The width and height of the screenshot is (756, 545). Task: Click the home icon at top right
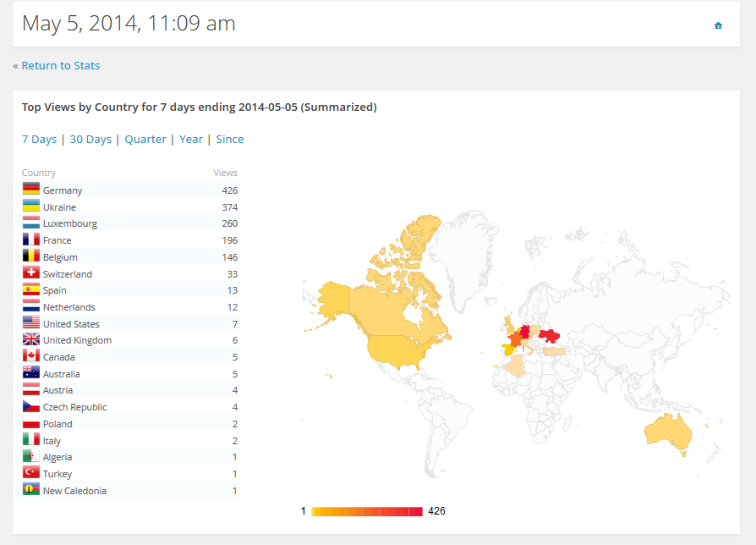click(718, 25)
